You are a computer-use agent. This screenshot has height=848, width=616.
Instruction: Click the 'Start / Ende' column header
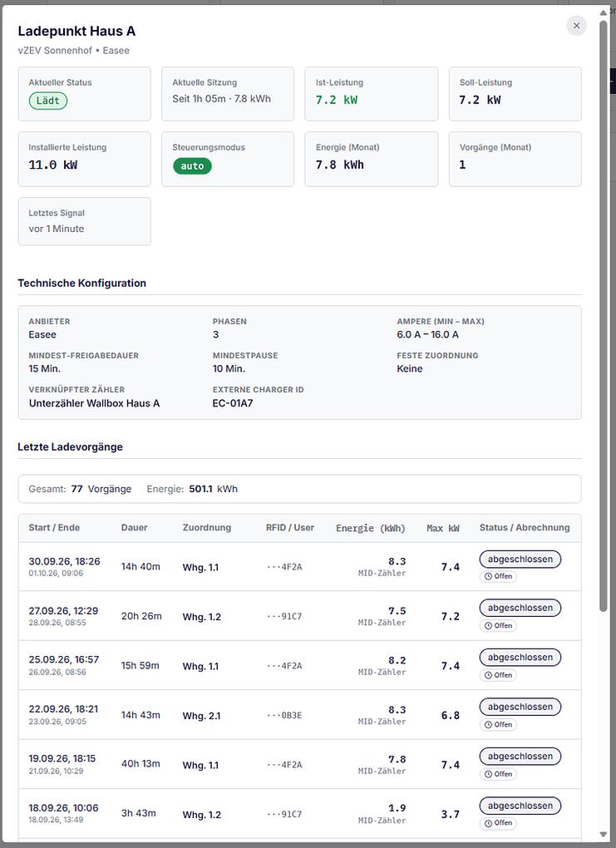tap(54, 528)
